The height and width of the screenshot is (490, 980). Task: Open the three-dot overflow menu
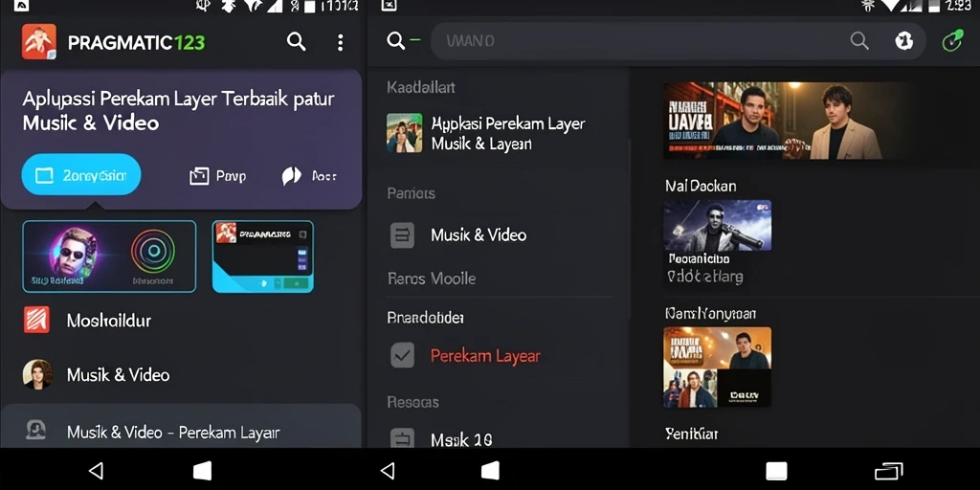click(x=340, y=42)
